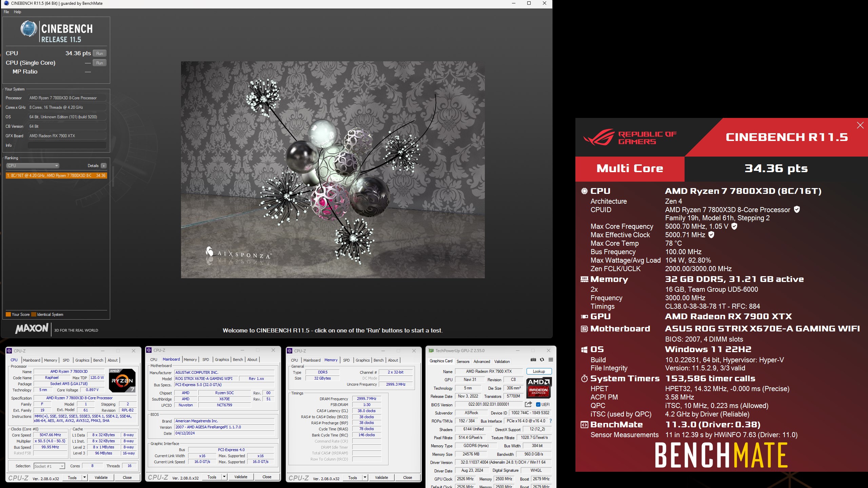Viewport: 868px width, 488px height.
Task: Click Max Effective Clock shield icon
Action: click(711, 235)
